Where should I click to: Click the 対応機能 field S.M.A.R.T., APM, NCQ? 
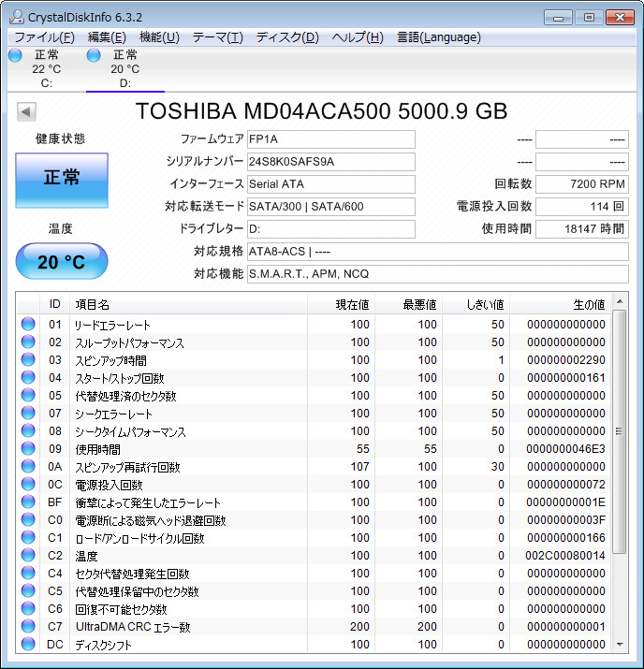(x=438, y=274)
